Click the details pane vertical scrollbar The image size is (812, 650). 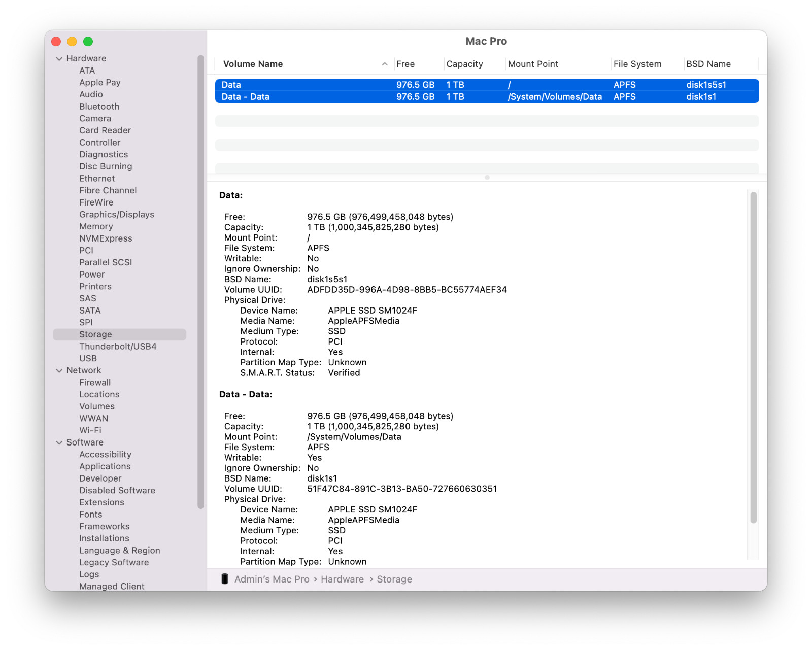point(754,357)
